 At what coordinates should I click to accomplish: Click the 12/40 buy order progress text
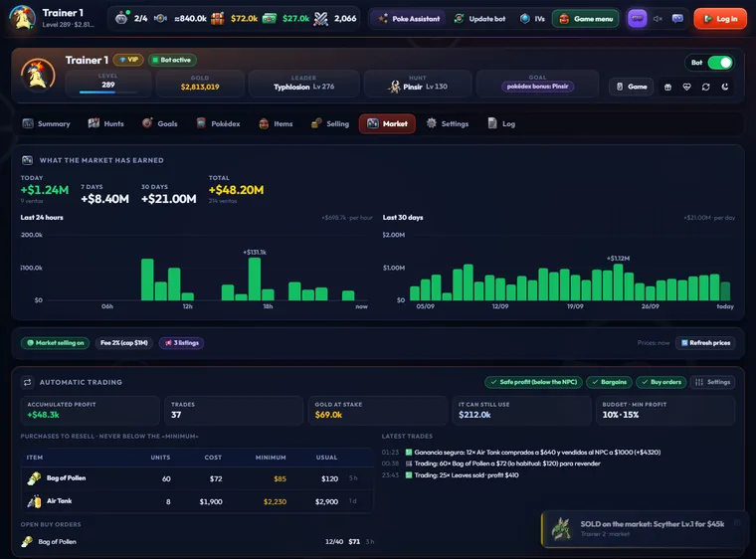click(x=334, y=542)
